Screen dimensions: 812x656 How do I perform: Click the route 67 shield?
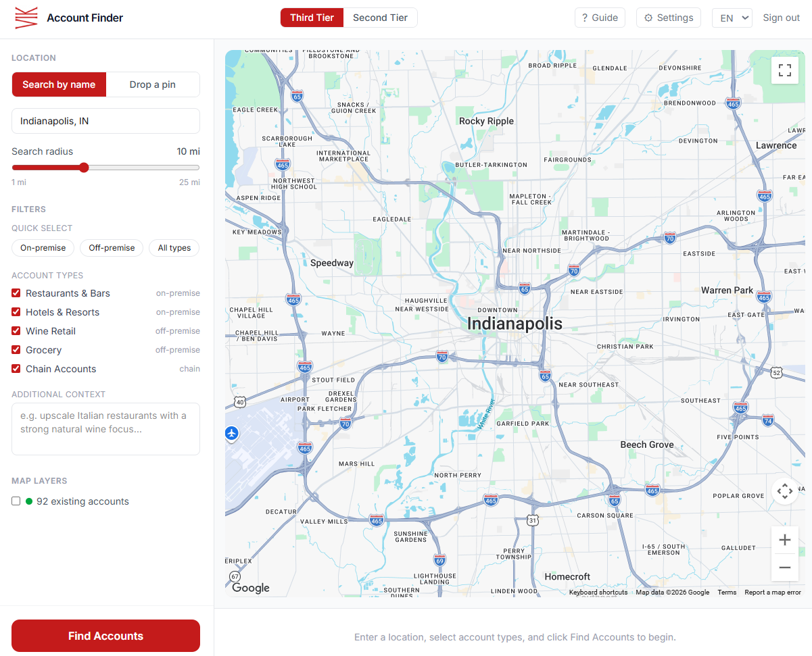[x=235, y=576]
